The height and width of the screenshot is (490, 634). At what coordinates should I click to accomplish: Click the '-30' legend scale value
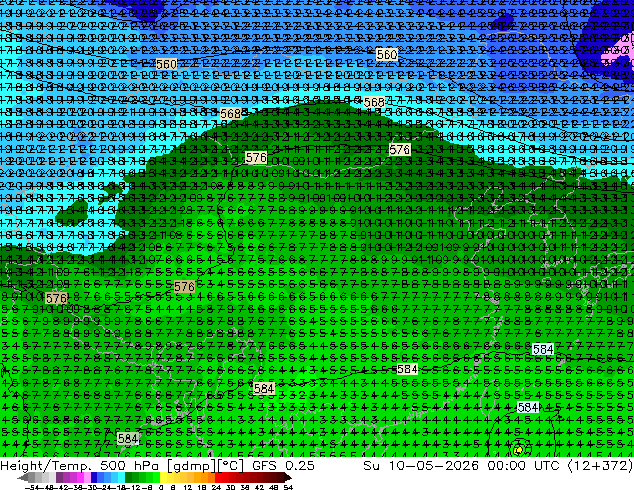[x=90, y=488]
